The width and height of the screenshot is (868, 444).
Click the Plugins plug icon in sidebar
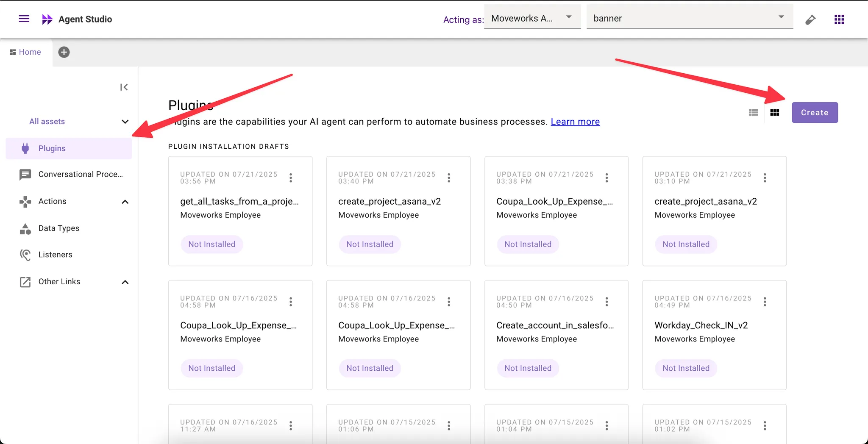tap(25, 148)
